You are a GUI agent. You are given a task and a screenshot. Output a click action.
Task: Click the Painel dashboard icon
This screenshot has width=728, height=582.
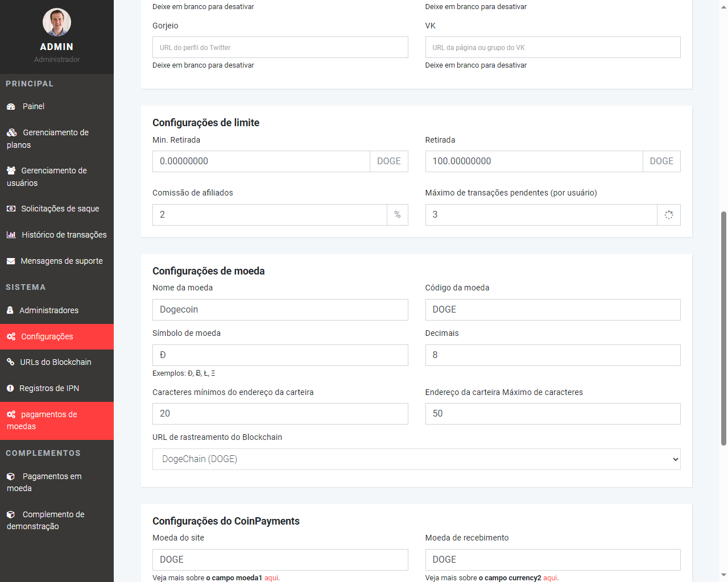[11, 107]
